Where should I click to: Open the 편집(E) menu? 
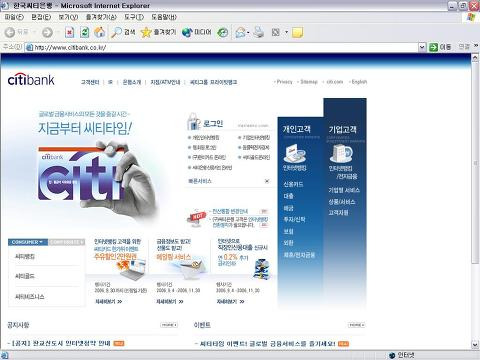click(x=41, y=17)
